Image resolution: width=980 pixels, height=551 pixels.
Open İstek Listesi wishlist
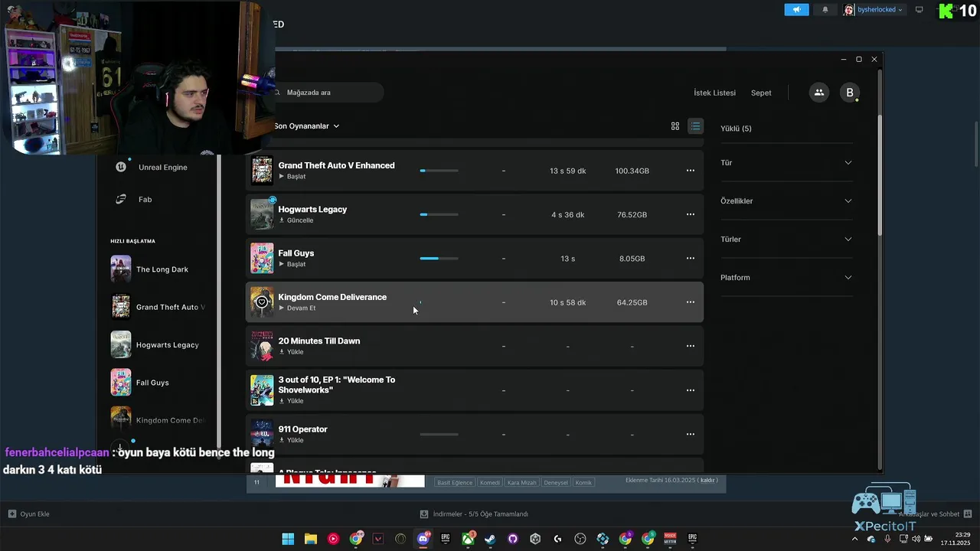click(714, 93)
